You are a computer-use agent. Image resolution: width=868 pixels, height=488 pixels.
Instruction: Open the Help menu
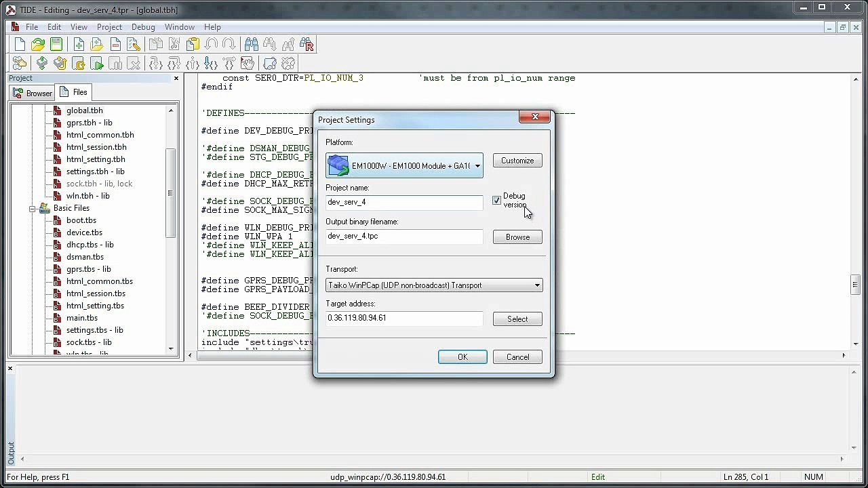(x=212, y=27)
